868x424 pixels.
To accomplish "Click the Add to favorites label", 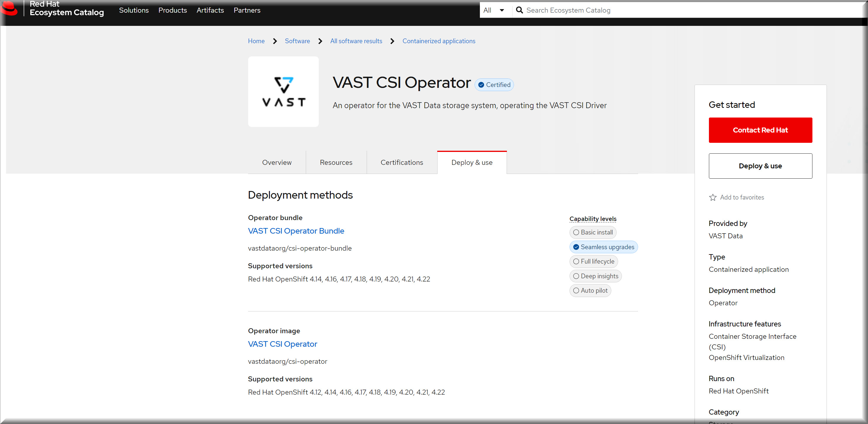I will (x=742, y=197).
